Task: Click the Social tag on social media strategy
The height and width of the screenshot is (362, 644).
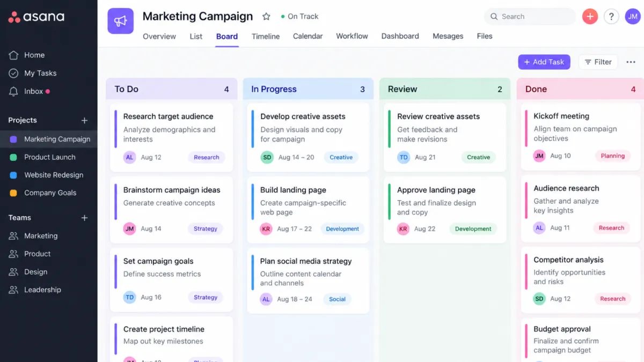Action: click(338, 299)
